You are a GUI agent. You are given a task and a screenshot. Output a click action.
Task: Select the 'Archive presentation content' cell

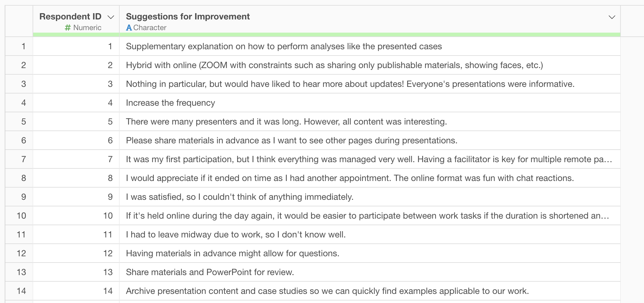tap(370, 291)
